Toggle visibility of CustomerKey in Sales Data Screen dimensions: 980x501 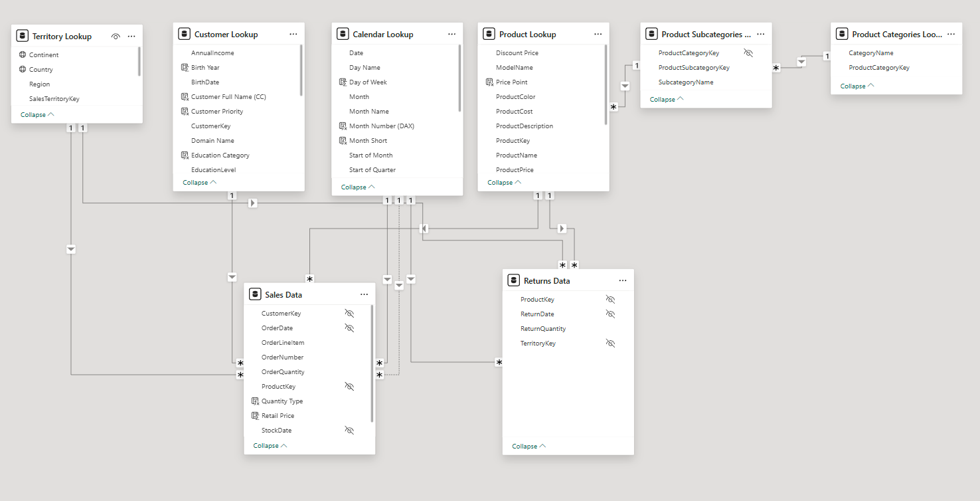click(349, 313)
